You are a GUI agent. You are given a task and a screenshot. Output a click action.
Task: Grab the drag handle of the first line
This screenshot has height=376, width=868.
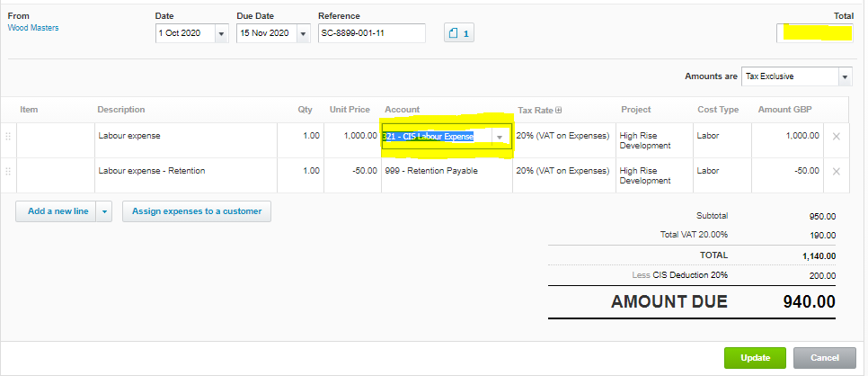(x=8, y=137)
